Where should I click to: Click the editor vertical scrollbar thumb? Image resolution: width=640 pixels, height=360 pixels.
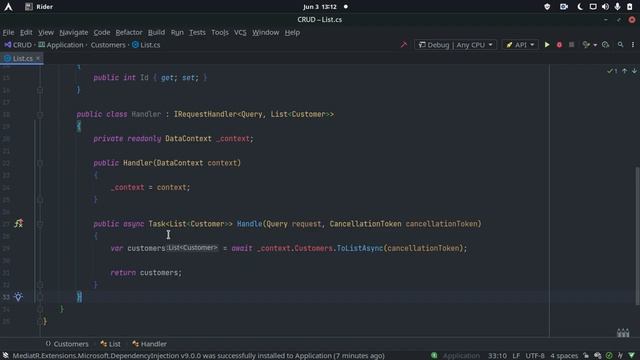(x=637, y=236)
